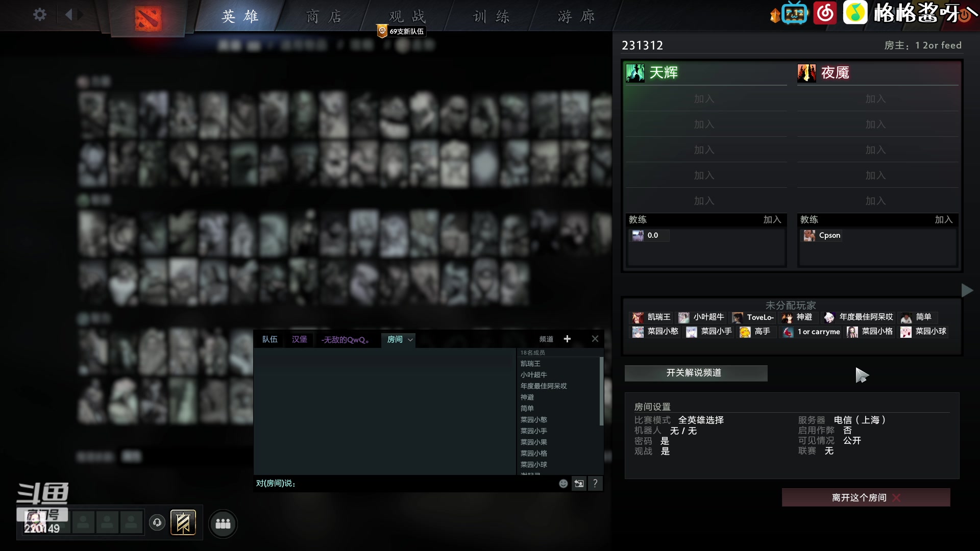
Task: Click 离开这个房间 to leave lobby
Action: 866,497
